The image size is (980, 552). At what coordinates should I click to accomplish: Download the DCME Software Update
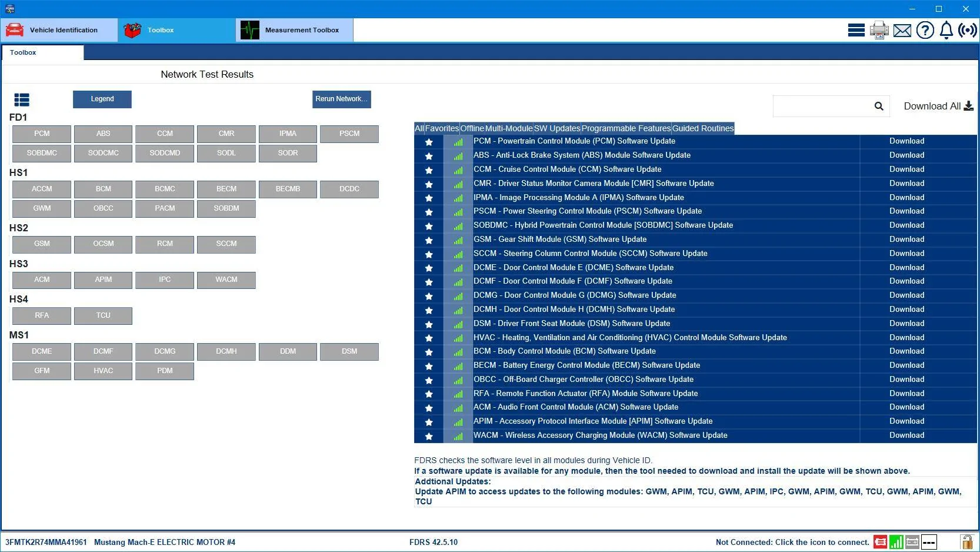pos(906,268)
